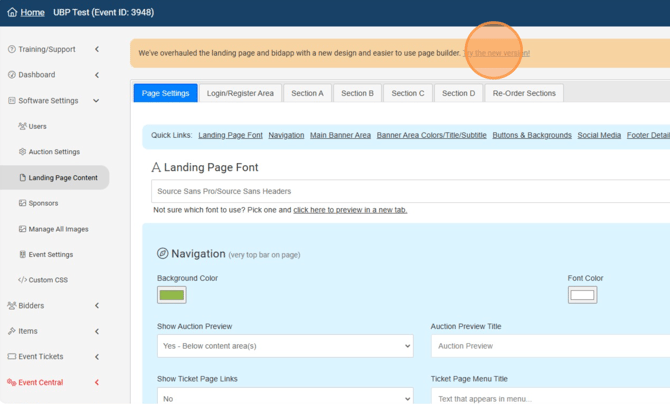Open Users from the sidebar

point(37,126)
